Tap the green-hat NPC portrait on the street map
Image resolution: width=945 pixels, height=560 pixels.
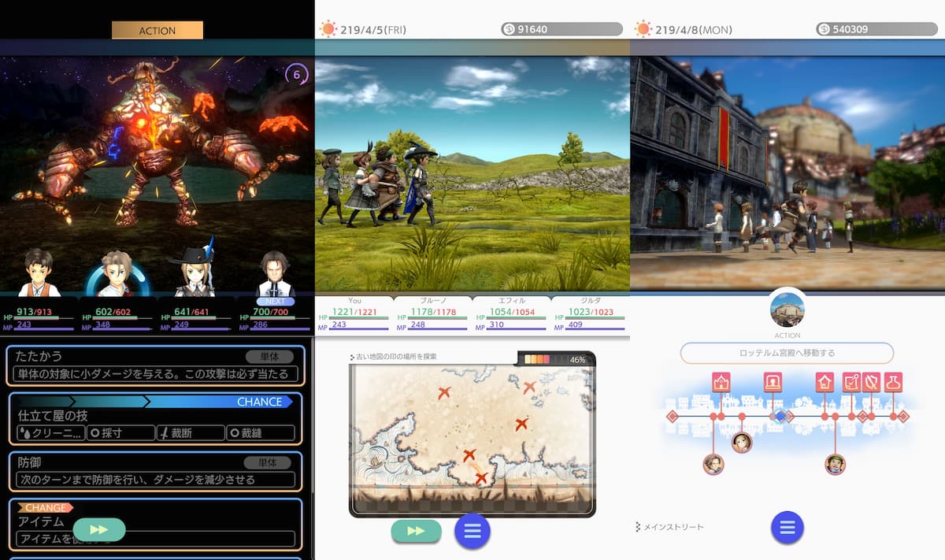click(x=835, y=464)
